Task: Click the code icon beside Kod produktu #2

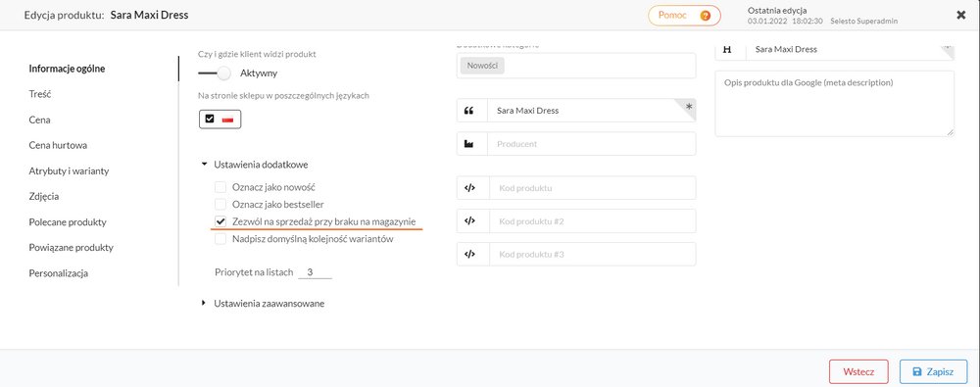Action: click(470, 220)
